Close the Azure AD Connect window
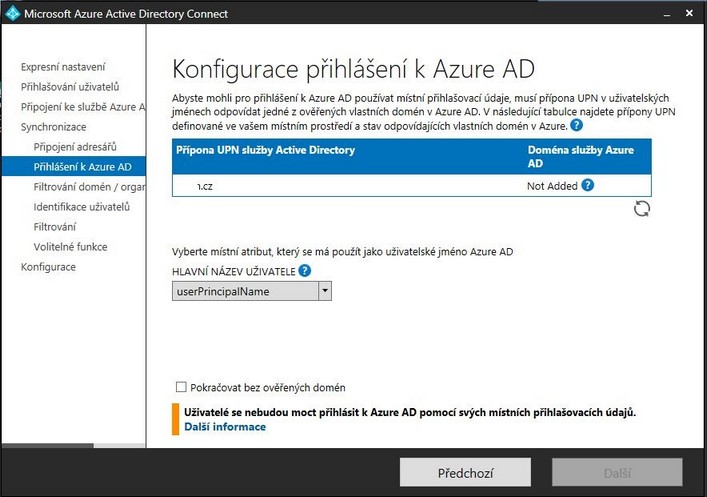Screen dimensions: 707x497 coord(689,13)
